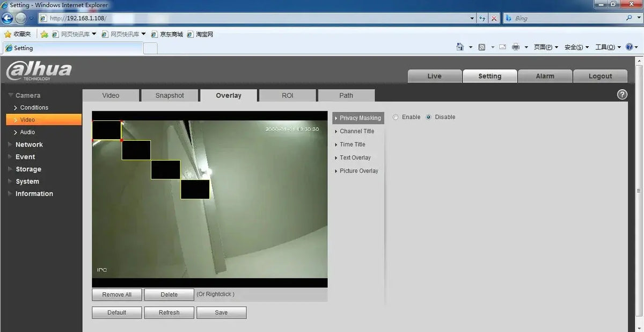Click the address bar URL field
Image resolution: width=644 pixels, height=332 pixels.
pyautogui.click(x=252, y=18)
